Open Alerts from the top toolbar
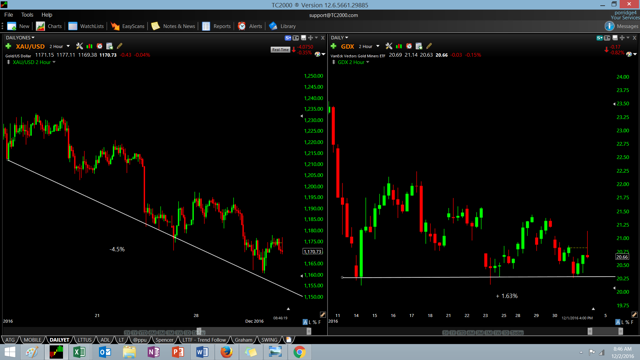The image size is (640, 360). [x=250, y=26]
